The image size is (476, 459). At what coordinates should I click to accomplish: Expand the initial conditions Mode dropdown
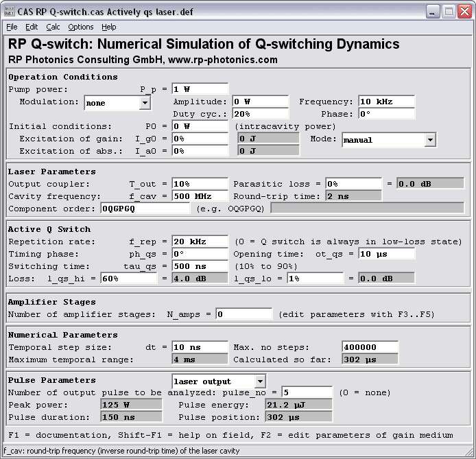[x=430, y=140]
